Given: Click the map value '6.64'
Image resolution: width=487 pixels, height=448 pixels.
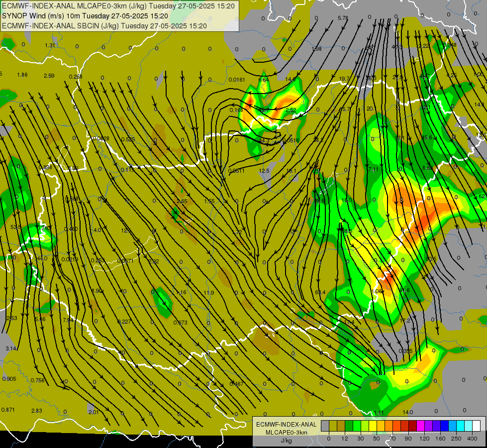Looking at the screenshot, I should coord(263,80).
